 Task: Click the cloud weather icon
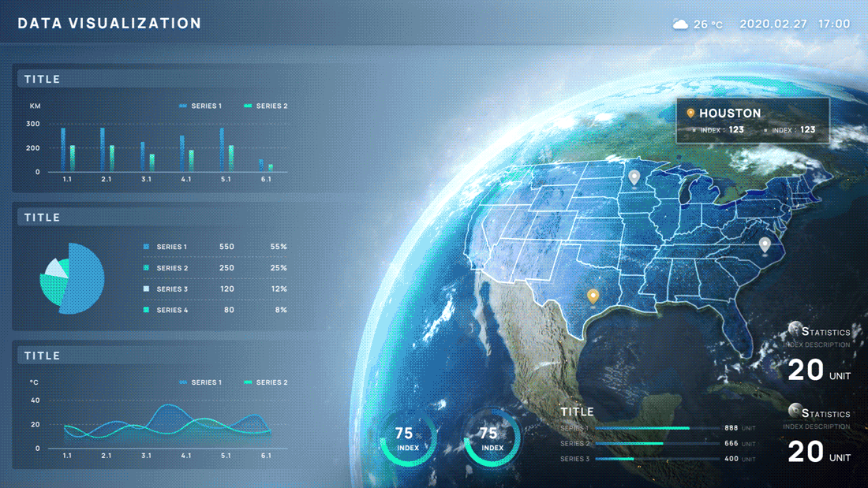point(679,24)
